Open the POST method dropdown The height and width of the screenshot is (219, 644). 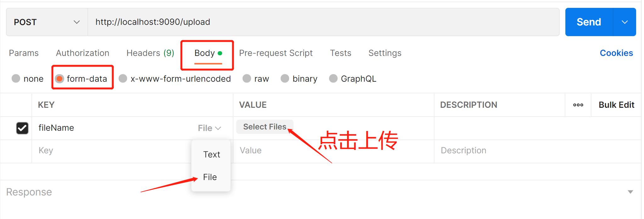(x=47, y=22)
